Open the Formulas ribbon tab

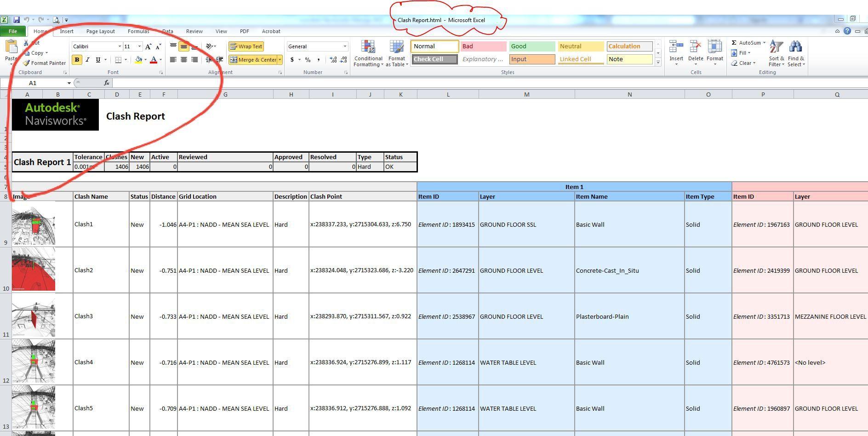click(138, 31)
